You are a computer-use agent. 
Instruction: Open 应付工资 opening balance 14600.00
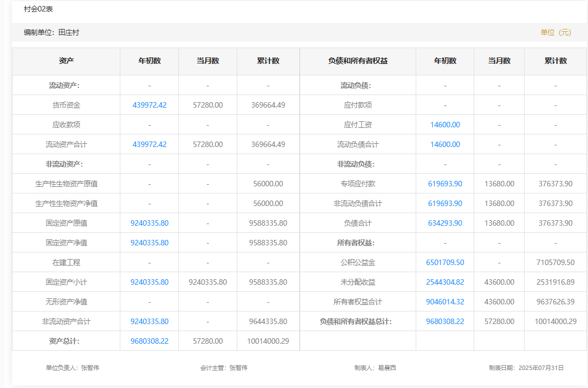[445, 125]
